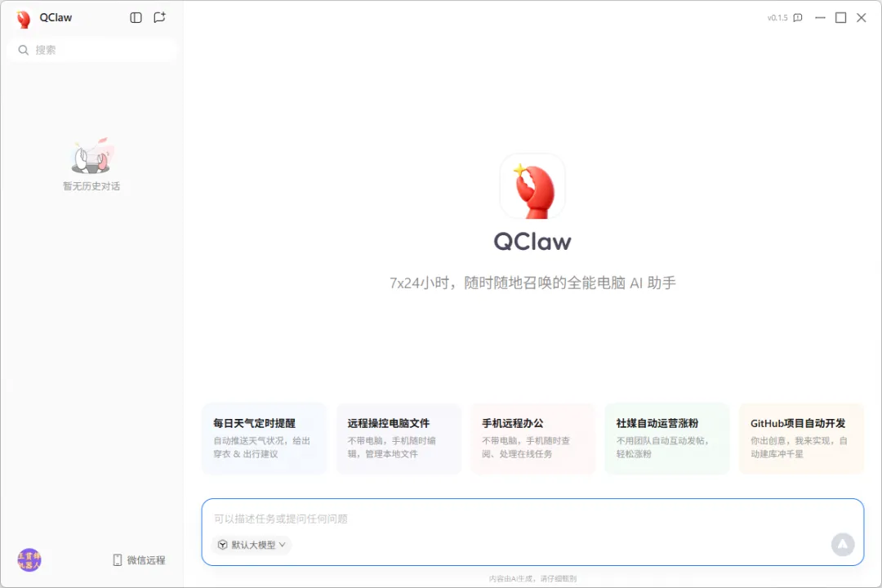
Task: Start a new chat conversation
Action: [160, 17]
